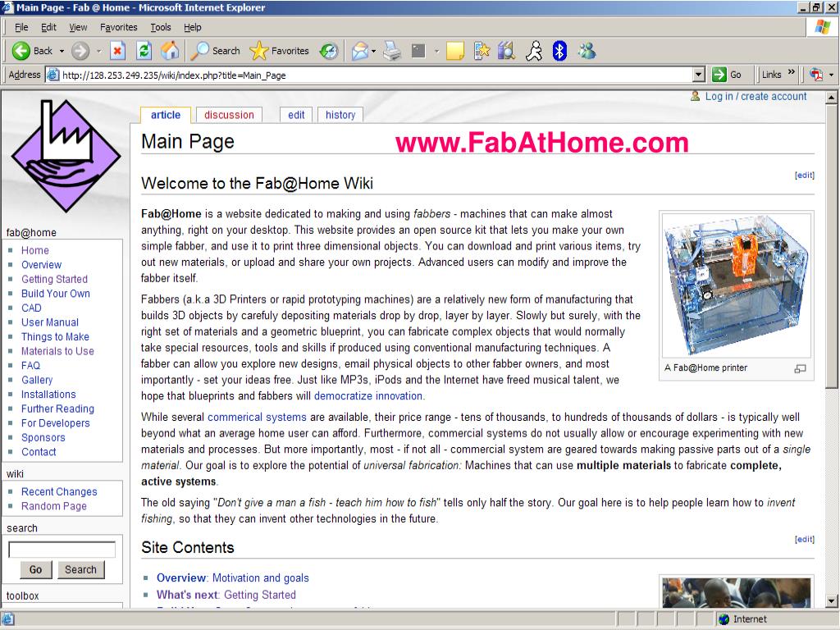Open the Getting Started sidebar link
Viewport: 840px width, 630px height.
point(54,279)
